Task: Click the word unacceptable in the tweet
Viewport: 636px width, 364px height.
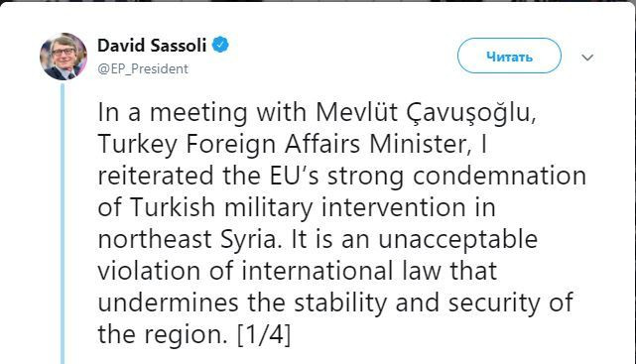Action: tap(458, 239)
